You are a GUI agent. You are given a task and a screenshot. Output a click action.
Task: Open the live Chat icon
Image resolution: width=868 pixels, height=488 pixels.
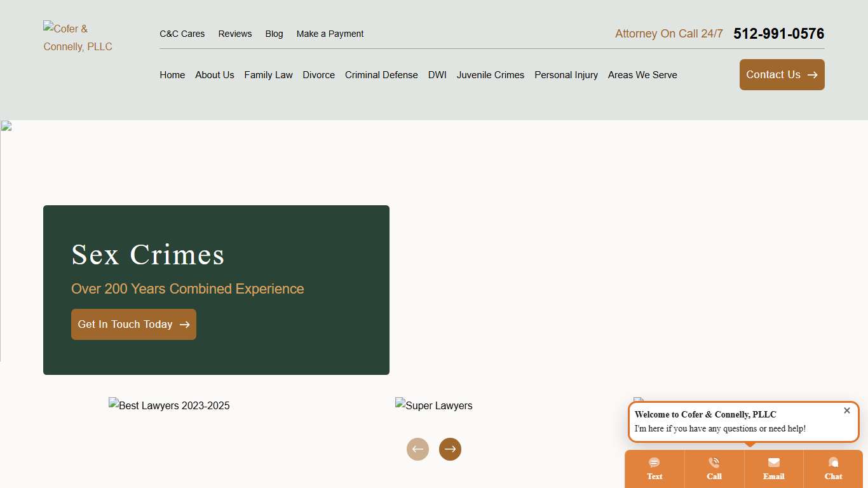coord(833,463)
